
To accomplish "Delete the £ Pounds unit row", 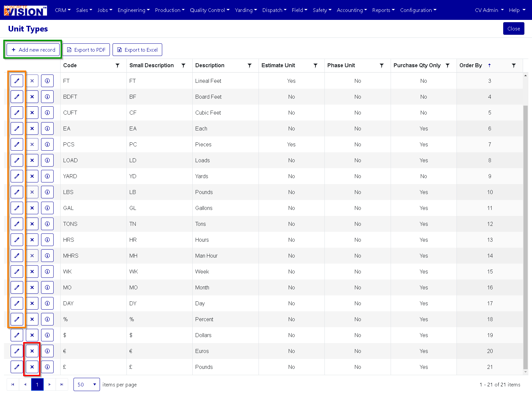I will pyautogui.click(x=32, y=367).
